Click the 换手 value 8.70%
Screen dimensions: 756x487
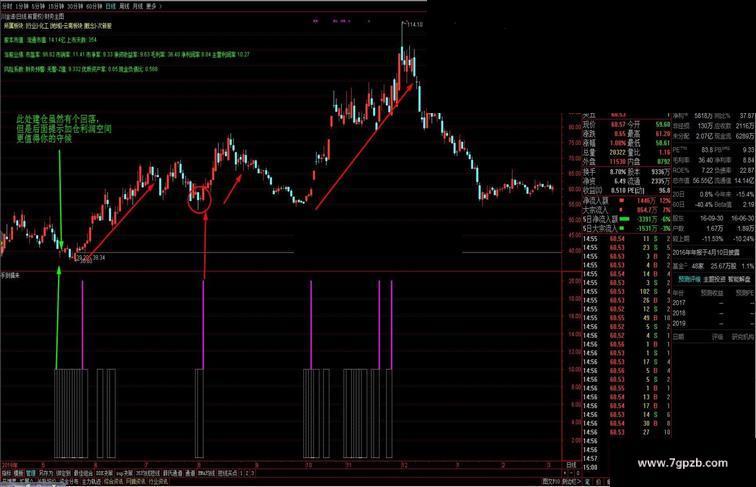click(618, 172)
